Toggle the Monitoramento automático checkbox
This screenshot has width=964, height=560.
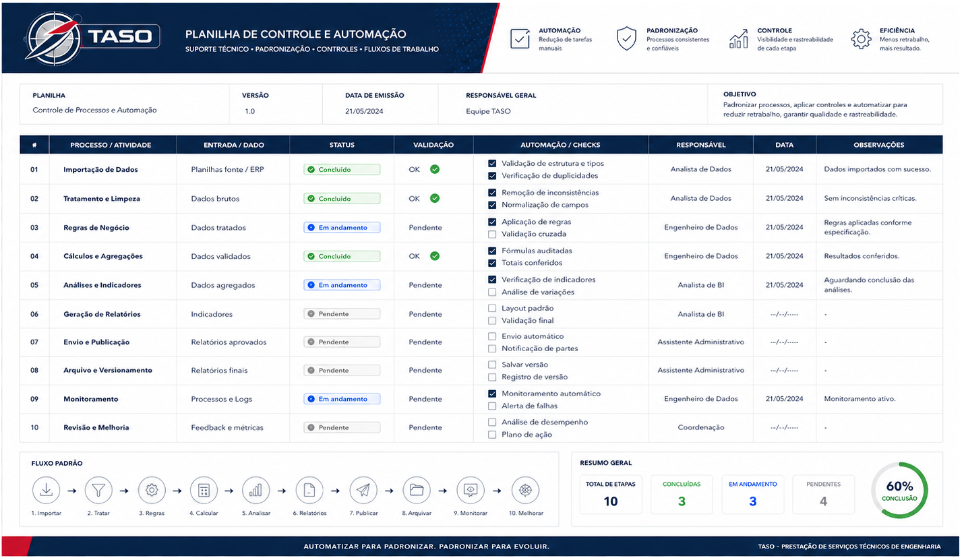[492, 394]
